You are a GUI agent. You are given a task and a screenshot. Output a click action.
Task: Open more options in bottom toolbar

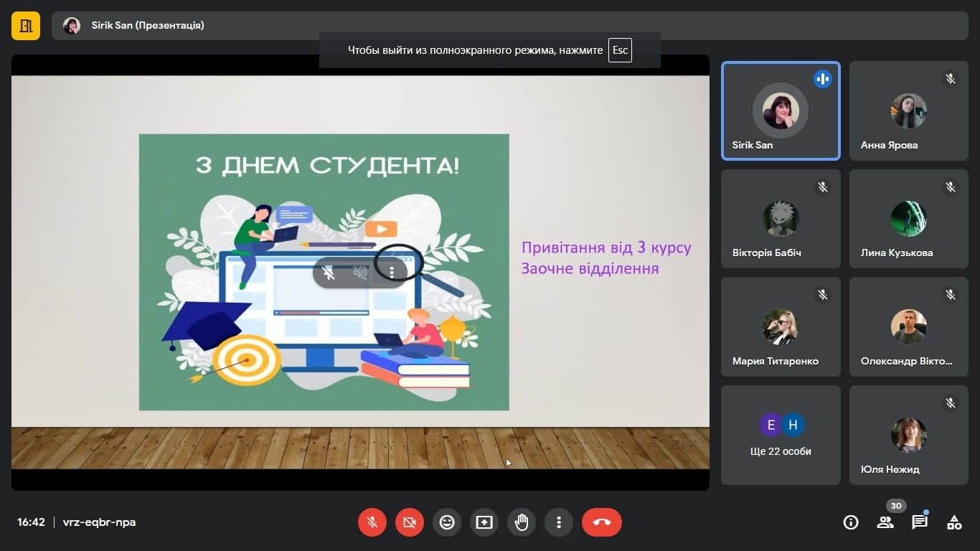(559, 522)
